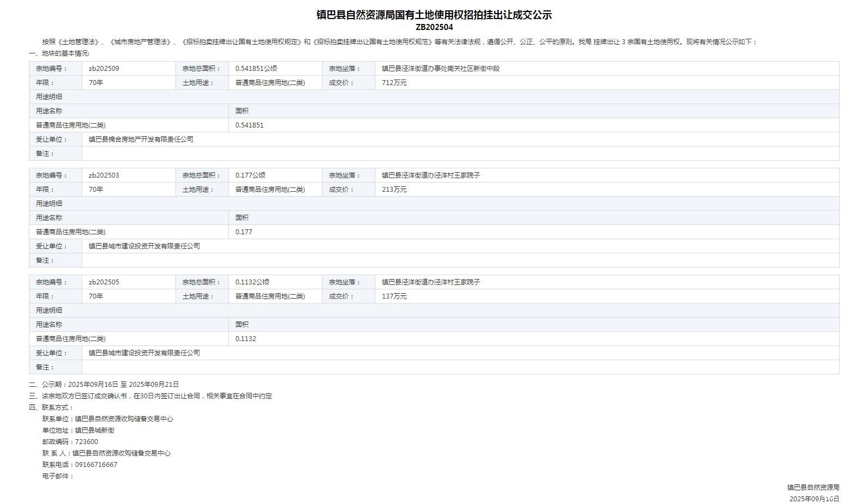
Task: Click transferee 镇巴县锦合房地产开发有限责任公司
Action: (141, 139)
